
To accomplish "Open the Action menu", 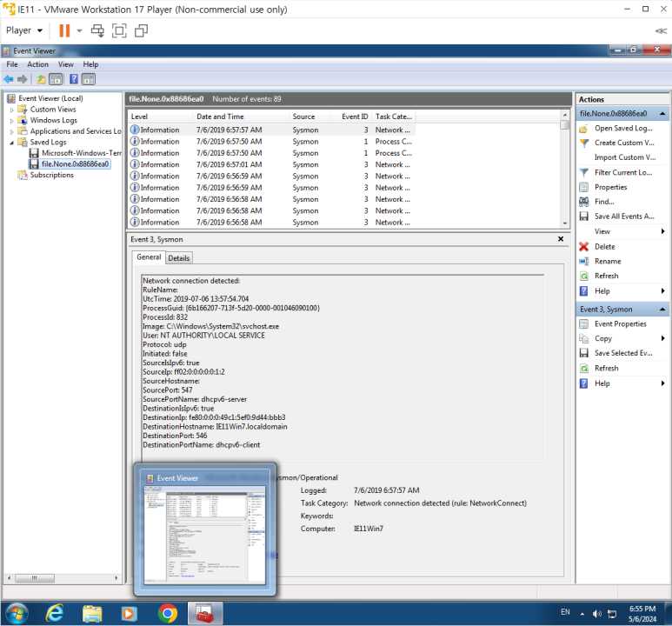I will 37,64.
